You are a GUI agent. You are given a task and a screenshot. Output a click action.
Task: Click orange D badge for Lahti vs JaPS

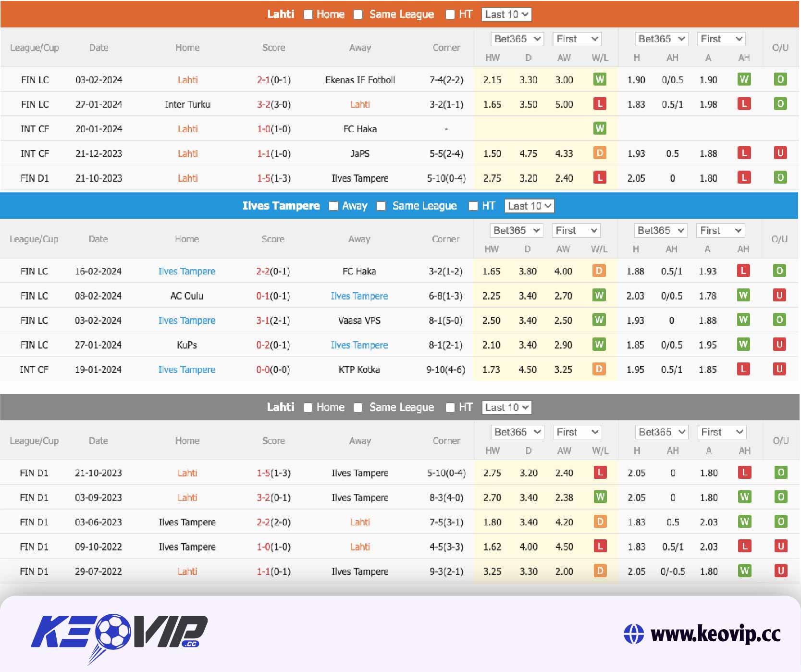point(599,153)
